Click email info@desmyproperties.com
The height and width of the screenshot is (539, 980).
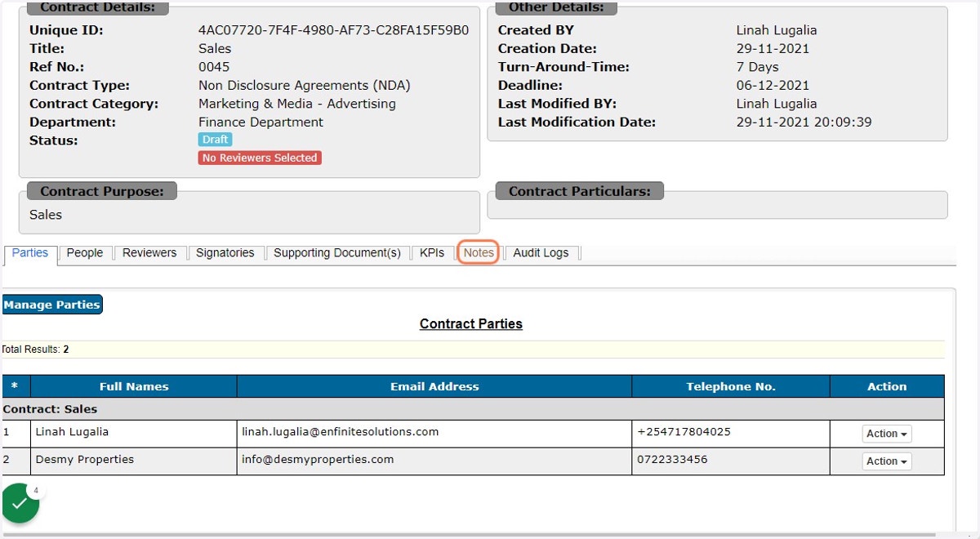tap(318, 459)
